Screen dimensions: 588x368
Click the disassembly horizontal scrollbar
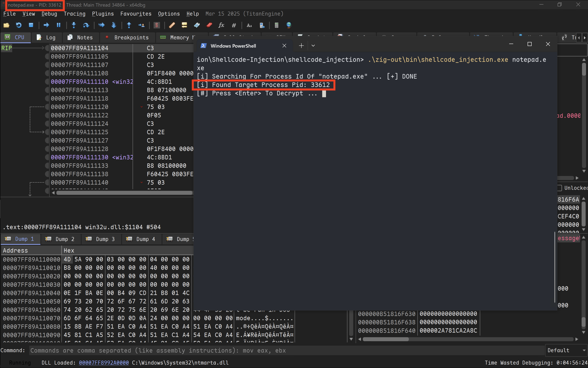(124, 193)
